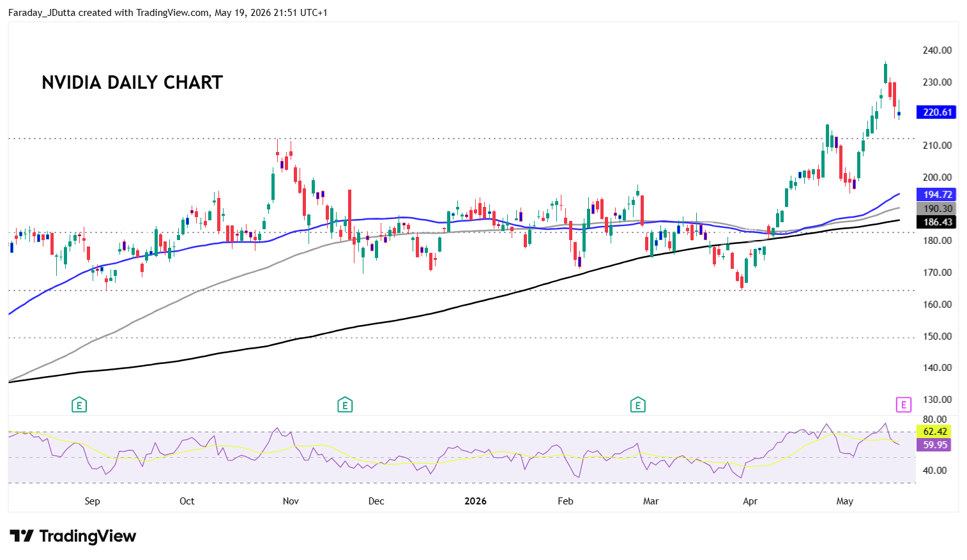This screenshot has width=967, height=560.
Task: Select the green earnings marker near Mar
Action: tap(637, 405)
